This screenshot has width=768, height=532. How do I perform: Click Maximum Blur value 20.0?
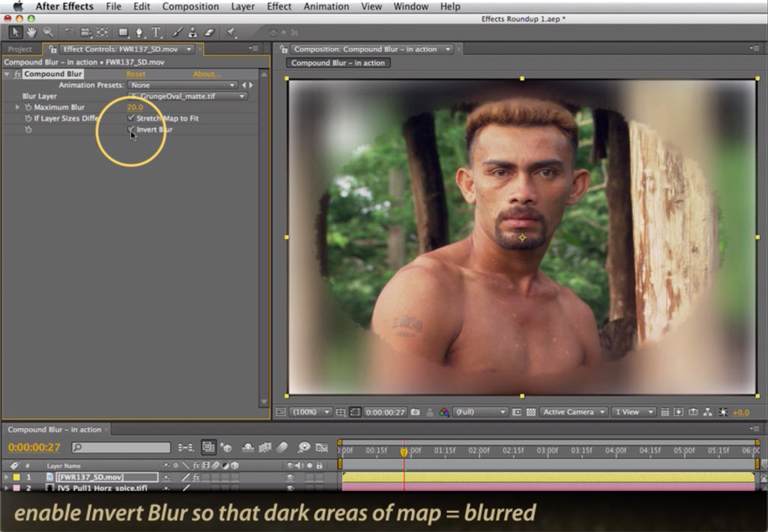(x=135, y=107)
